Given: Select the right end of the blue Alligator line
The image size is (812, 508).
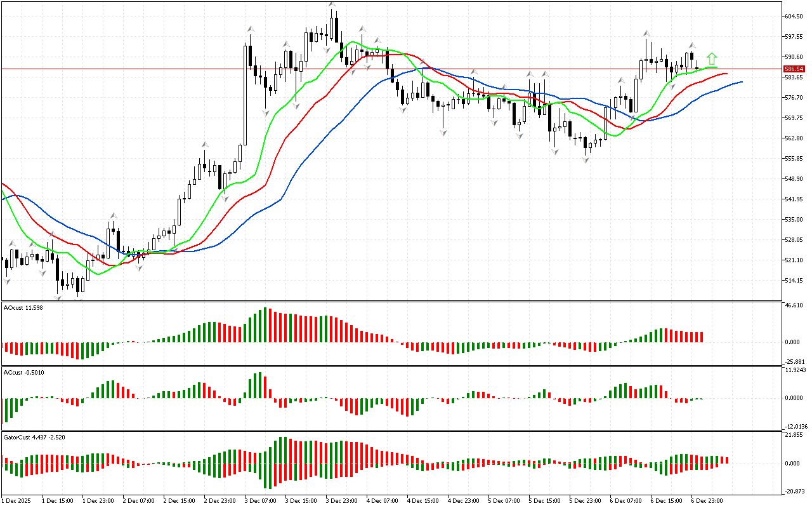Looking at the screenshot, I should pos(741,82).
